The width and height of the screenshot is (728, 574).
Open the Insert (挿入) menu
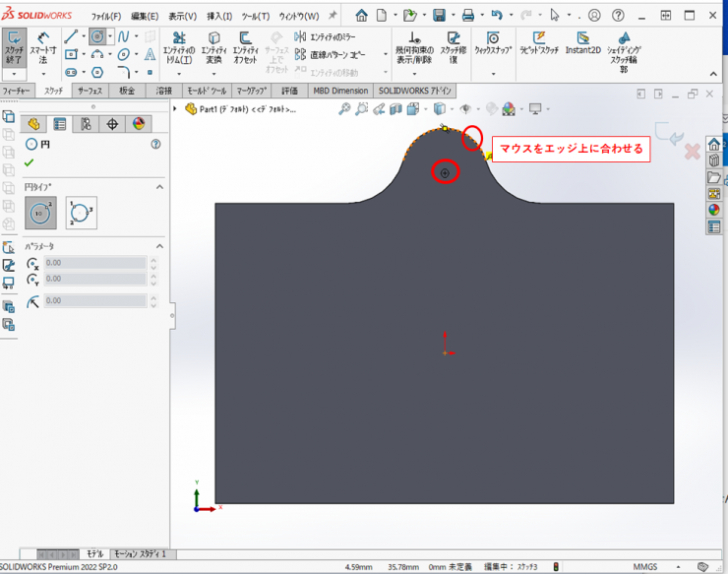[x=219, y=17]
